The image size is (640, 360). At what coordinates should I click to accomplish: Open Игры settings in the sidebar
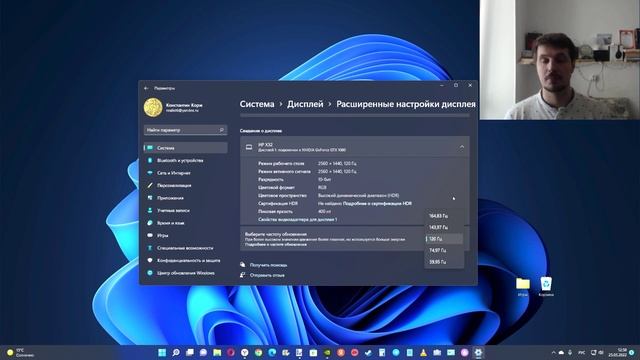point(186,236)
